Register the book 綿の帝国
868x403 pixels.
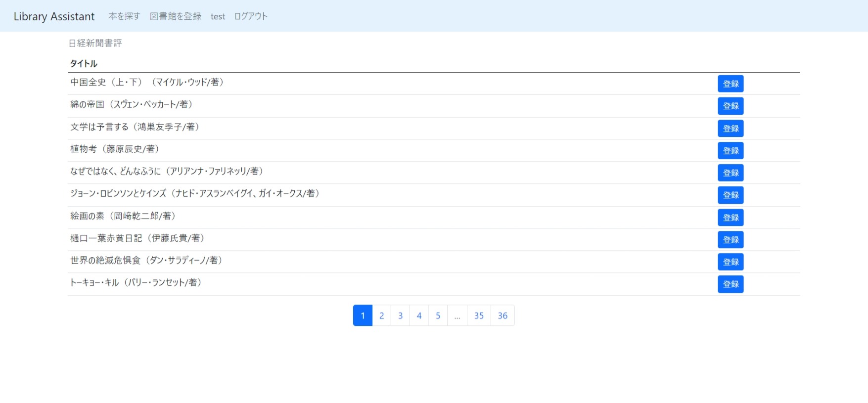pos(731,106)
